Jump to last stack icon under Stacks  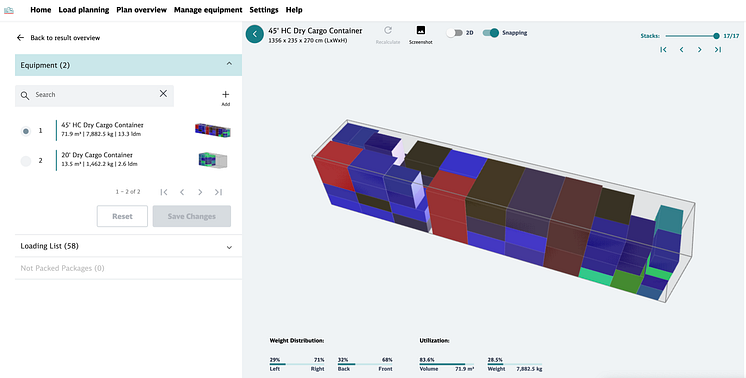pyautogui.click(x=718, y=49)
